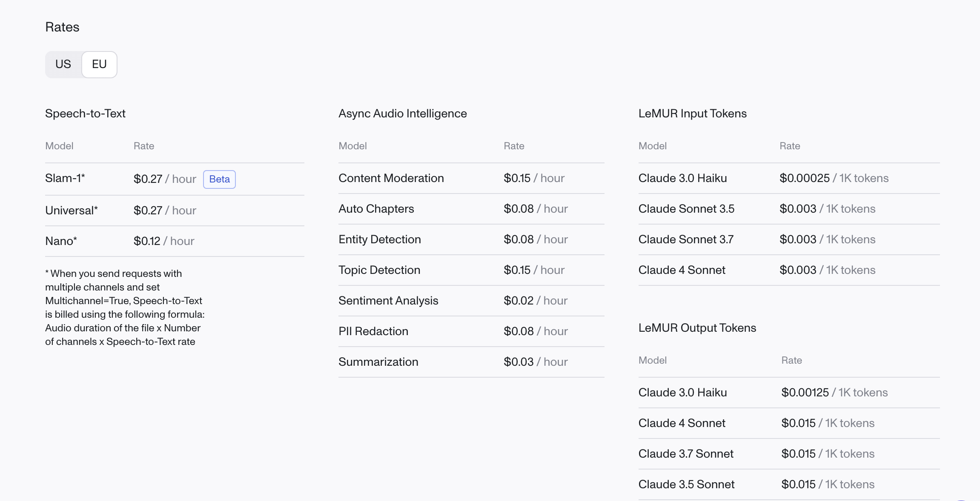Click the LeMUR Output Tokens heading
Viewport: 980px width, 501px height.
(x=697, y=328)
